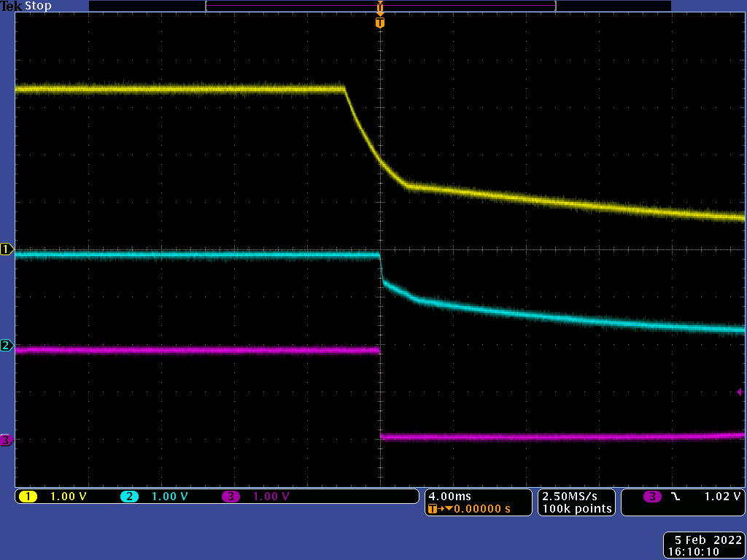Select the magenta channel 3 badge

[x=231, y=497]
